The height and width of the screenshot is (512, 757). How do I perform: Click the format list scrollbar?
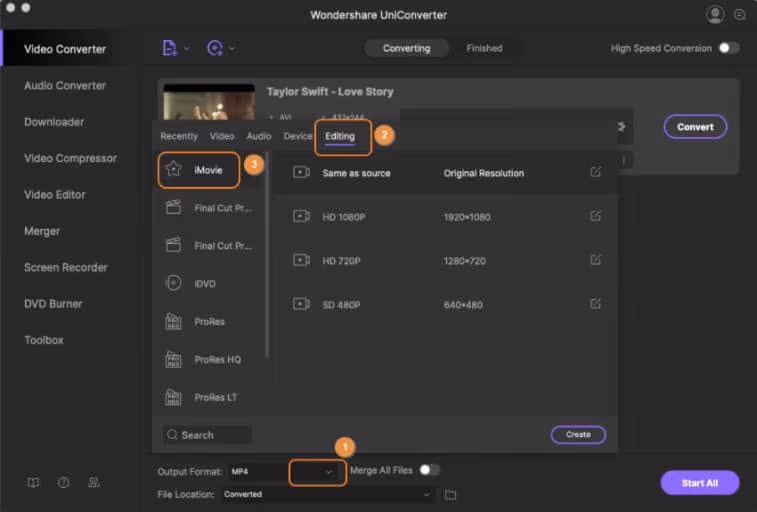click(267, 256)
